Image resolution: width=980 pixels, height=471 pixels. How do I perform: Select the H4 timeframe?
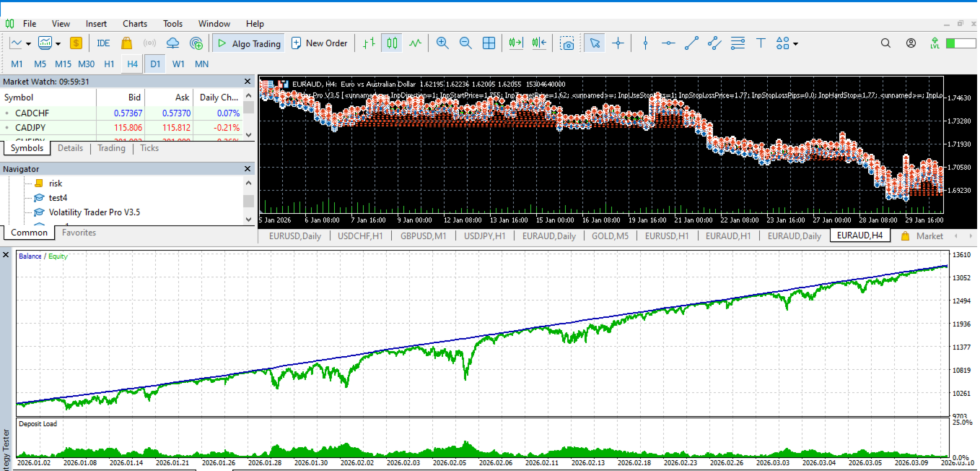[x=132, y=64]
